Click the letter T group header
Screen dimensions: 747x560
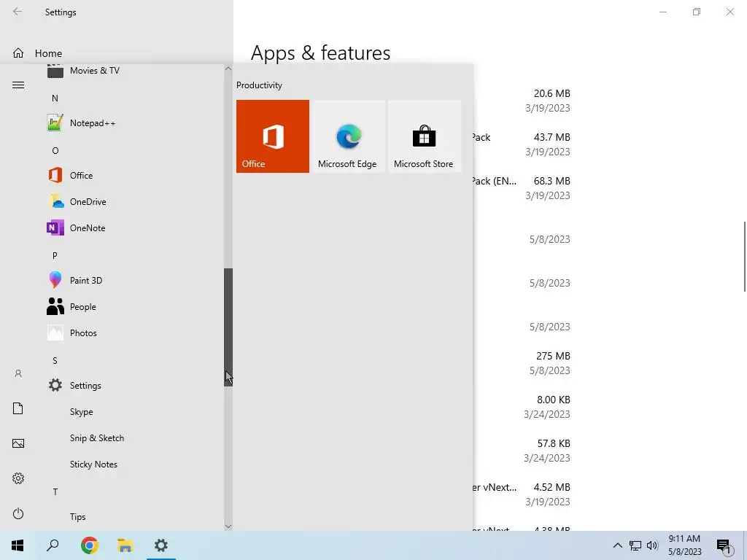[x=55, y=492]
